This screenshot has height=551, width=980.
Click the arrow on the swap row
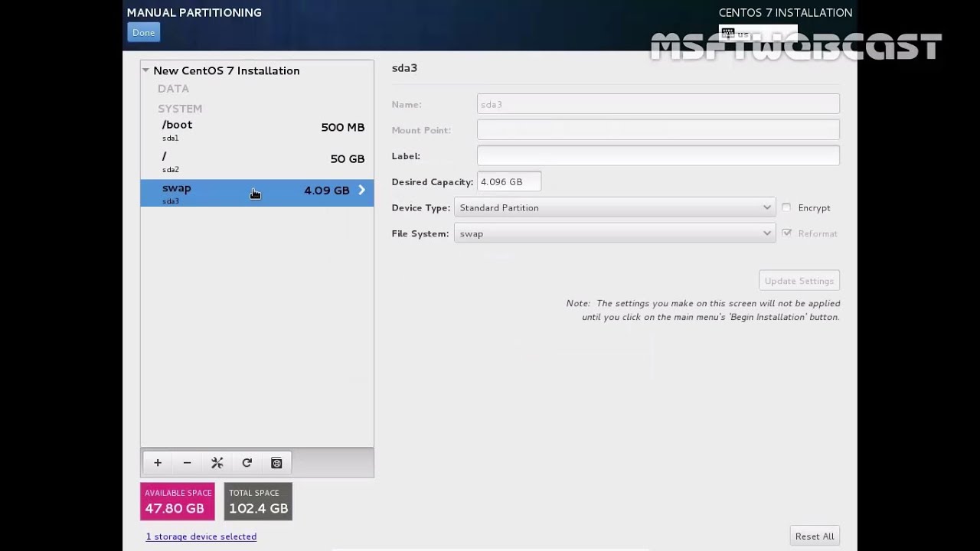click(x=361, y=190)
